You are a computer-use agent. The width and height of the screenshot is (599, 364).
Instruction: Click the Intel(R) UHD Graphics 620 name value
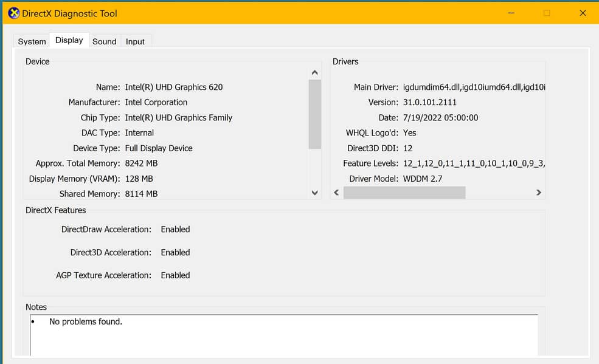[173, 87]
